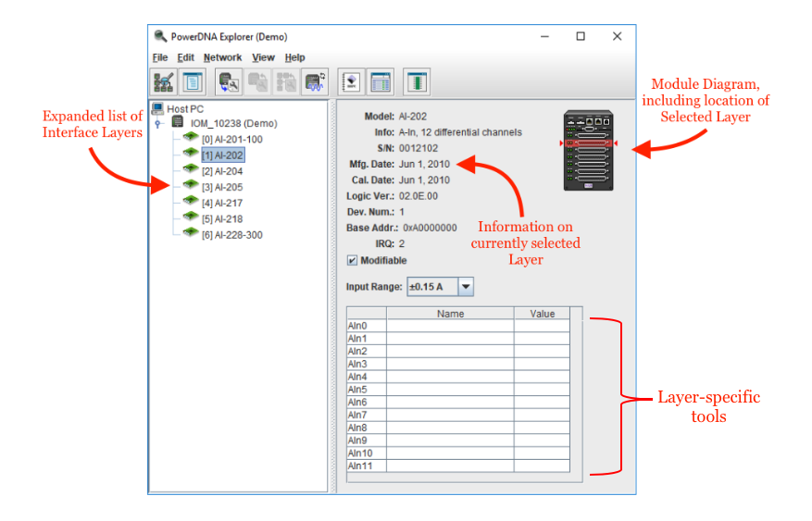The image size is (812, 521).
Task: Select the Host PC tree label
Action: coord(185,109)
